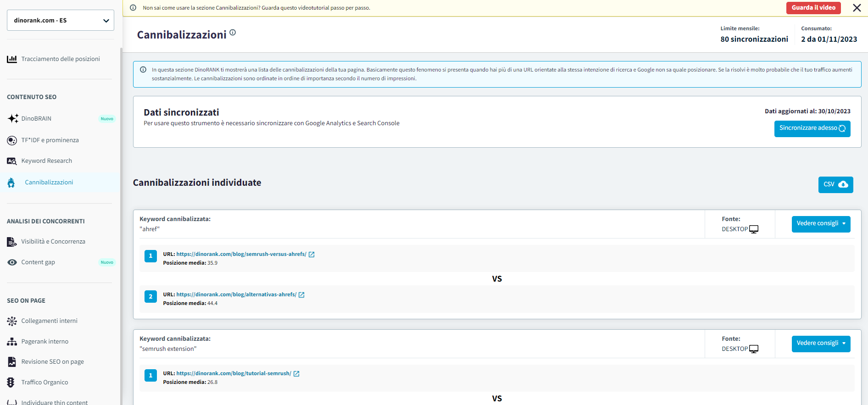The image size is (868, 405).
Task: Download CSV of cannibalizations
Action: (835, 184)
